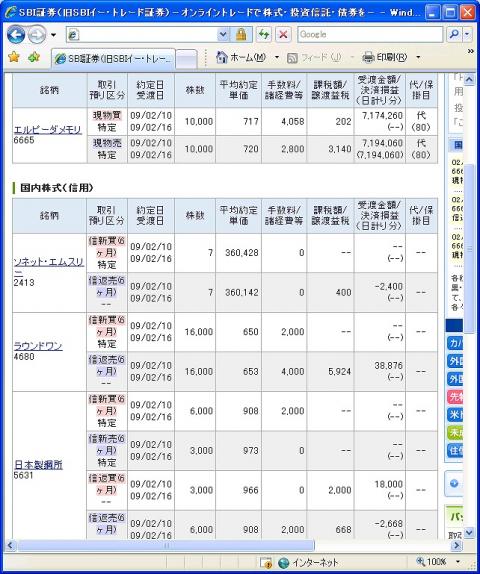Click the vertical scrollbar thumb
Viewport: 480px width, 574px height.
[469, 249]
